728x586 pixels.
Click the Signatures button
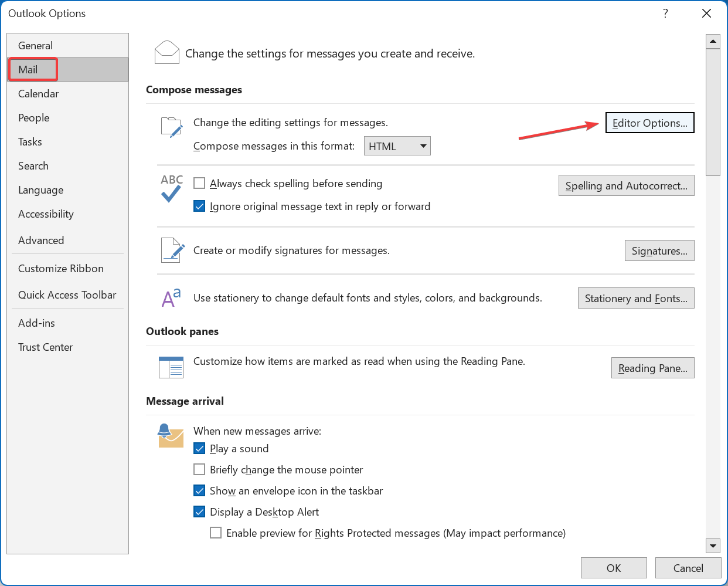click(659, 251)
